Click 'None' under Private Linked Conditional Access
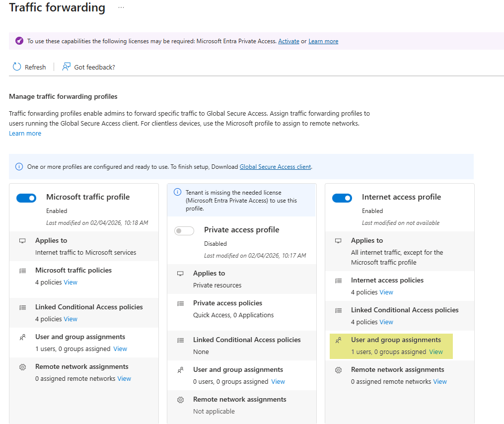The height and width of the screenshot is (424, 504). pyautogui.click(x=201, y=352)
